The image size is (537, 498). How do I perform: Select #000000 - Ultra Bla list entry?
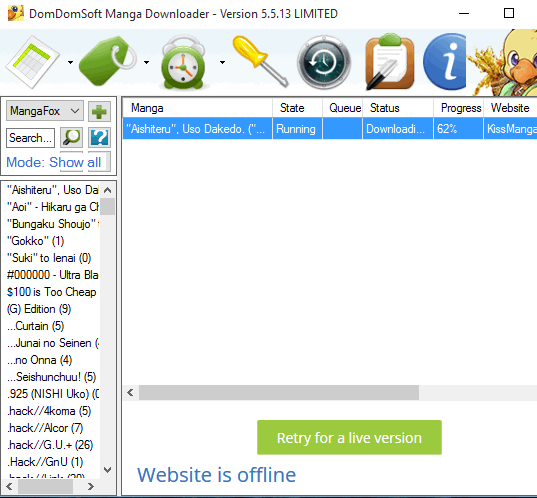point(52,275)
